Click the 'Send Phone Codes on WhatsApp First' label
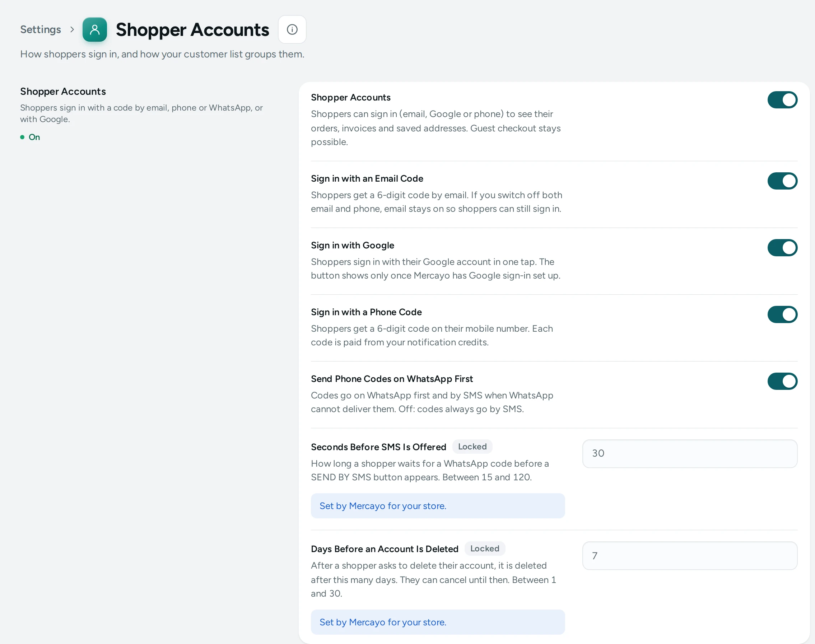The height and width of the screenshot is (644, 815). tap(391, 379)
